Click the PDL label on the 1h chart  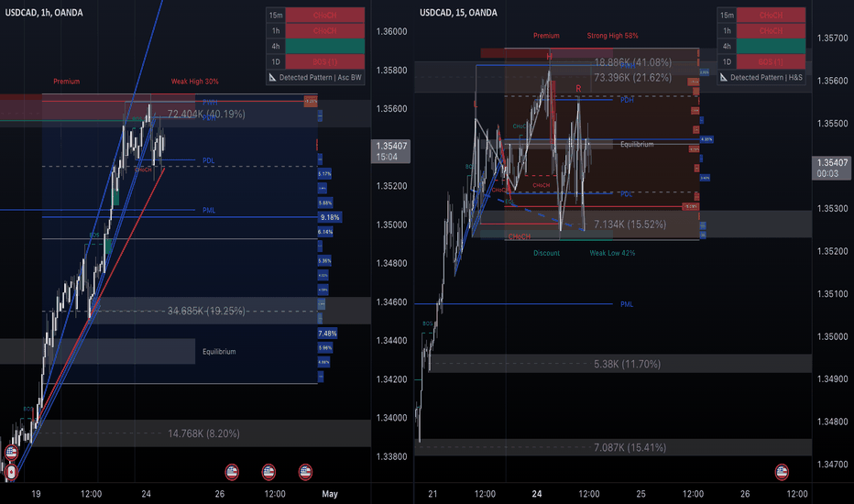[209, 160]
